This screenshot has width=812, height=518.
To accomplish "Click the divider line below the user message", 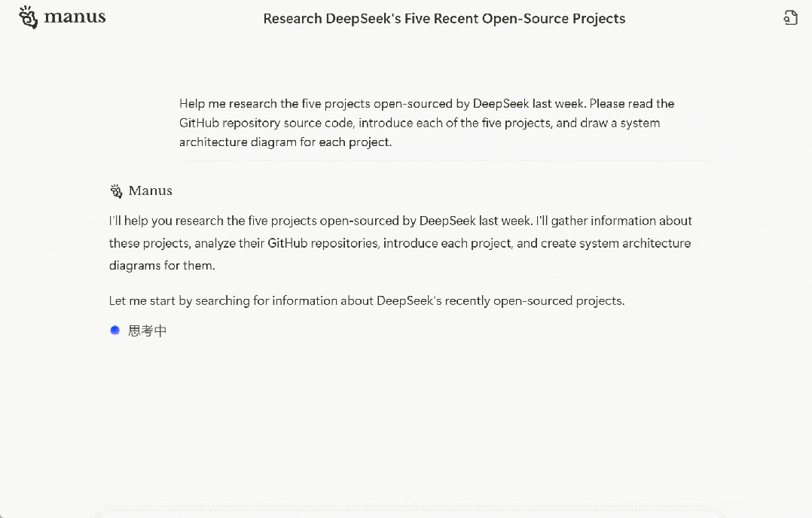I will click(x=444, y=160).
